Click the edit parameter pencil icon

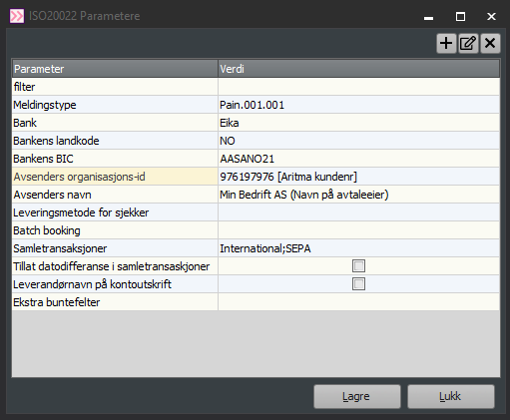[x=468, y=43]
